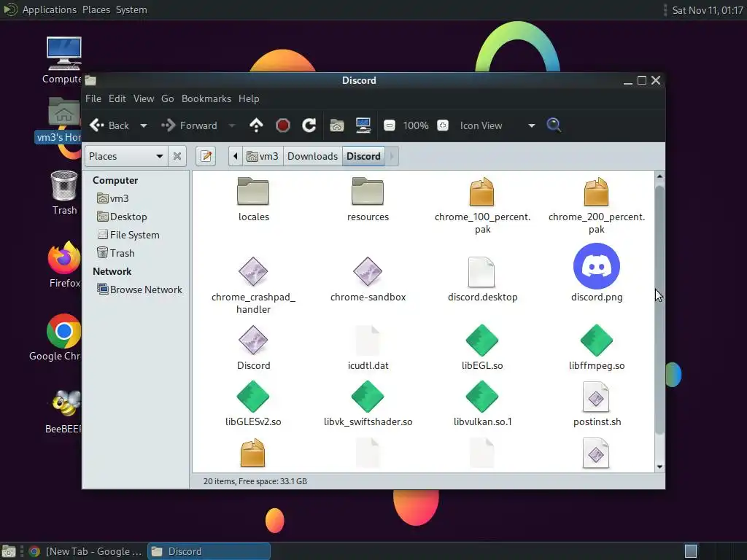Open the Icon View mode dropdown
The width and height of the screenshot is (747, 560).
coord(498,125)
